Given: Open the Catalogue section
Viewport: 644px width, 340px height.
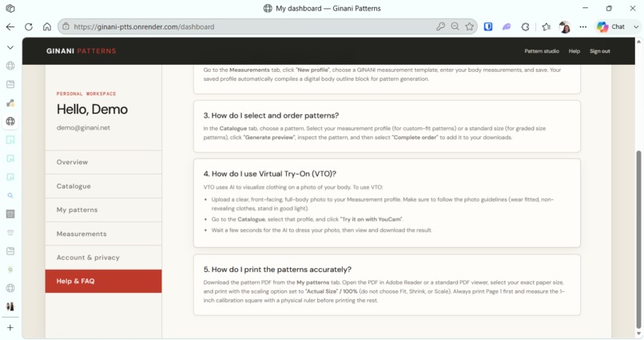Looking at the screenshot, I should (104, 186).
